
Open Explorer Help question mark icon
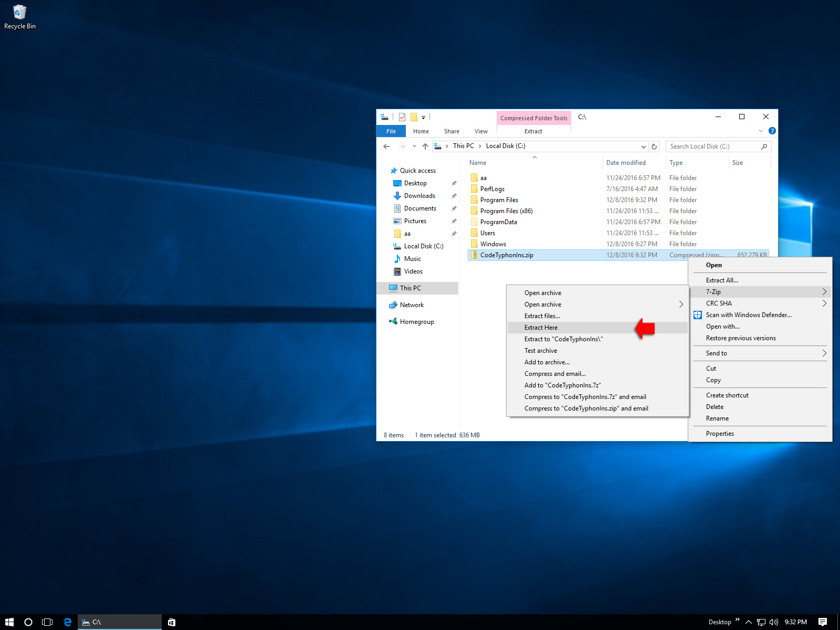pos(772,131)
